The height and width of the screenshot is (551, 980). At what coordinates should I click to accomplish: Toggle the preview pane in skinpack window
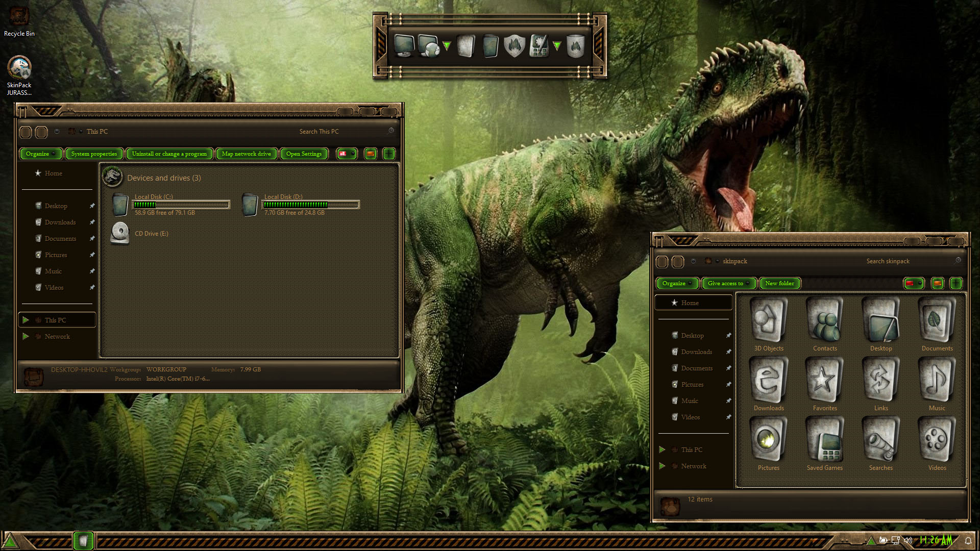tap(938, 283)
